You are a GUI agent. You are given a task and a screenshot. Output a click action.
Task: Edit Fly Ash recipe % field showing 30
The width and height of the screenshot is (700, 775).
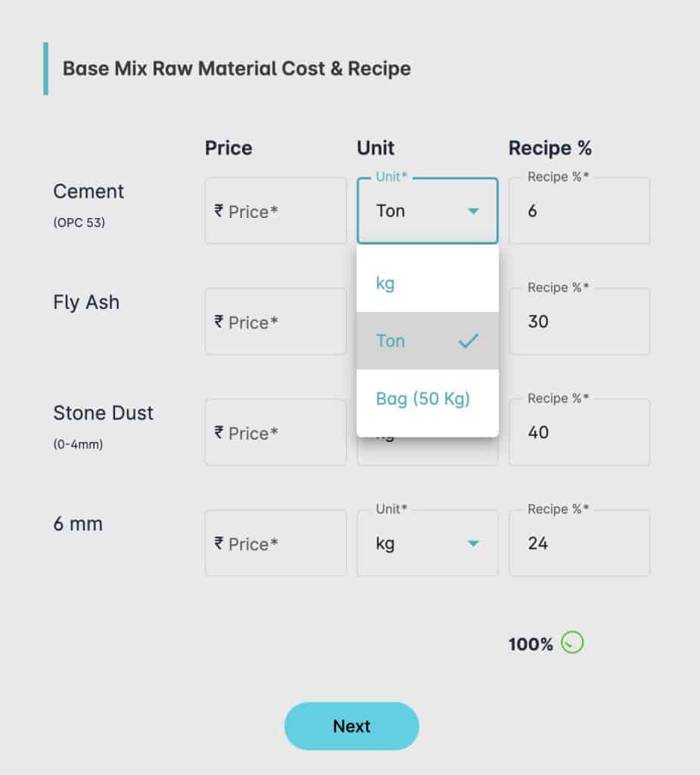580,322
